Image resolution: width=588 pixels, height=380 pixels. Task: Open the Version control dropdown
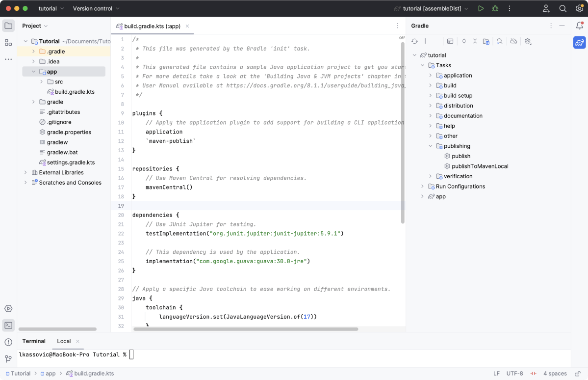click(x=96, y=8)
